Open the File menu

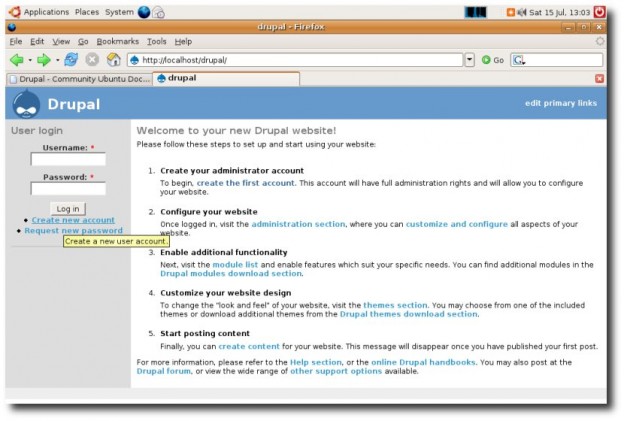tap(16, 41)
